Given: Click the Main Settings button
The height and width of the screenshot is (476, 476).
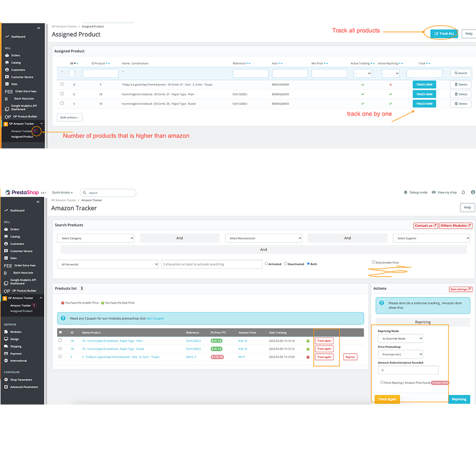Looking at the screenshot, I should pos(460,289).
